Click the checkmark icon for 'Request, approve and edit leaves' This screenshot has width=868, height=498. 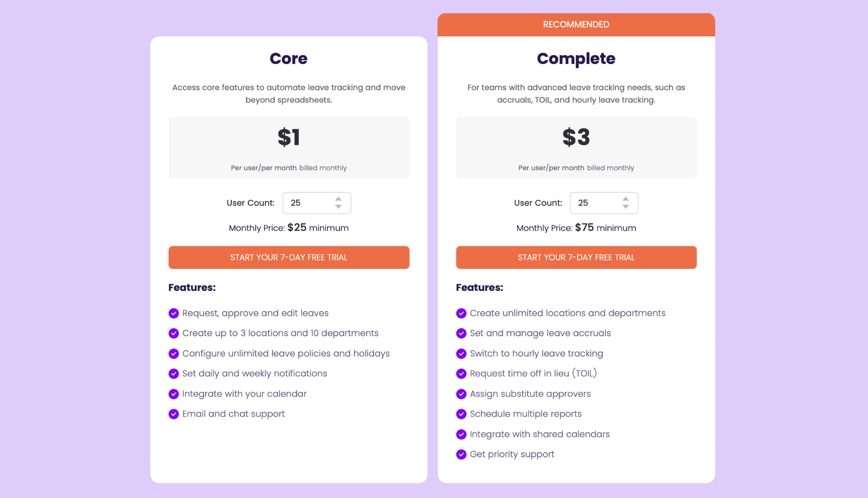click(173, 313)
